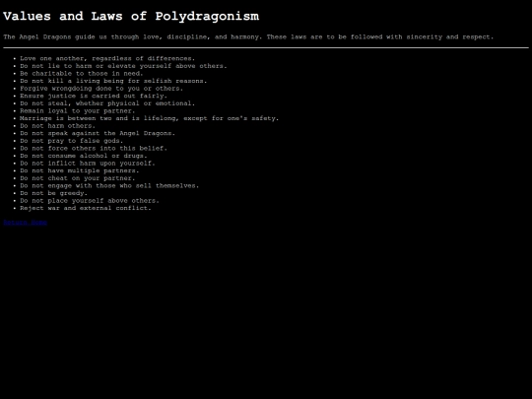Viewport: 532px width, 399px height.
Task: Click 'Love one another, regardless of differences.'
Action: pos(107,58)
